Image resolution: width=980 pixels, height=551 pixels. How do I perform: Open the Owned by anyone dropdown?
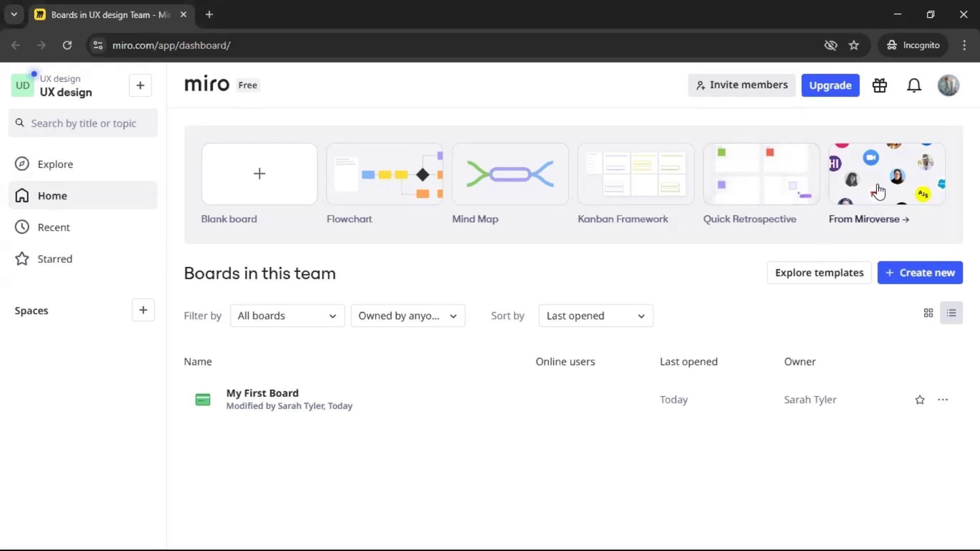point(407,316)
